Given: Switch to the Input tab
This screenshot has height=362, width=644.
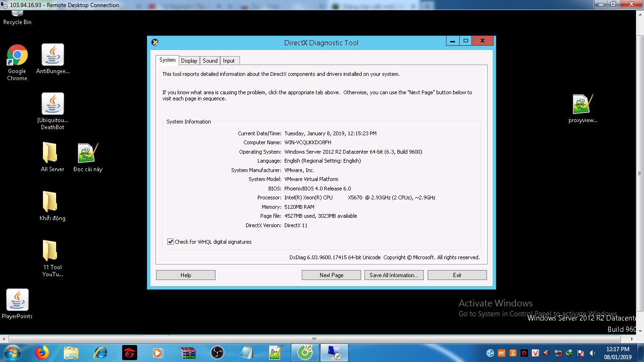Looking at the screenshot, I should tap(229, 61).
